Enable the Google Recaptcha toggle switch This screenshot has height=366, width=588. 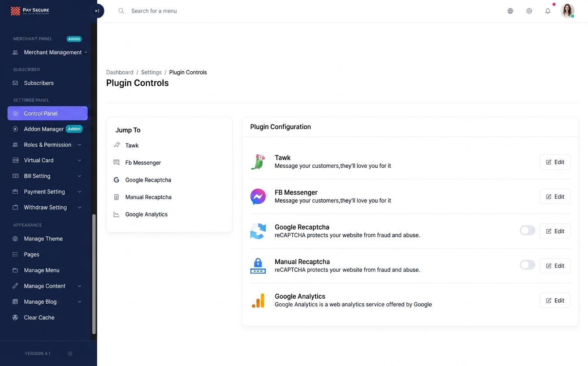click(527, 231)
